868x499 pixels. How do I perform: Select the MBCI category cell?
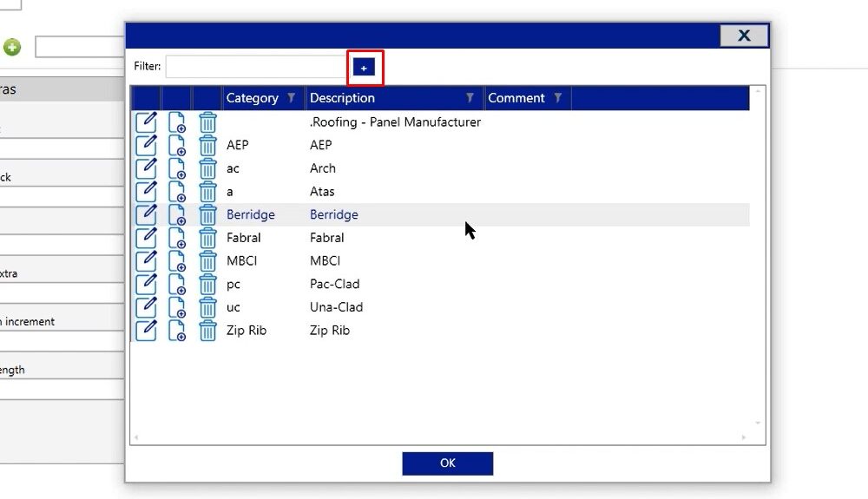tap(241, 260)
